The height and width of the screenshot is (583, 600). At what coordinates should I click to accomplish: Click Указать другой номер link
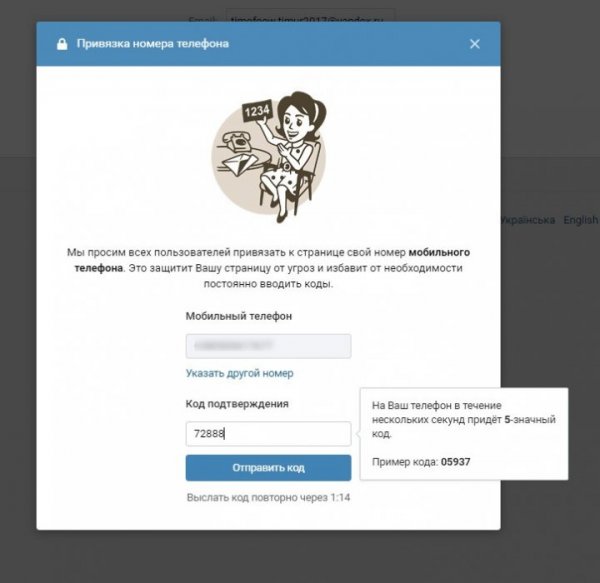(240, 373)
